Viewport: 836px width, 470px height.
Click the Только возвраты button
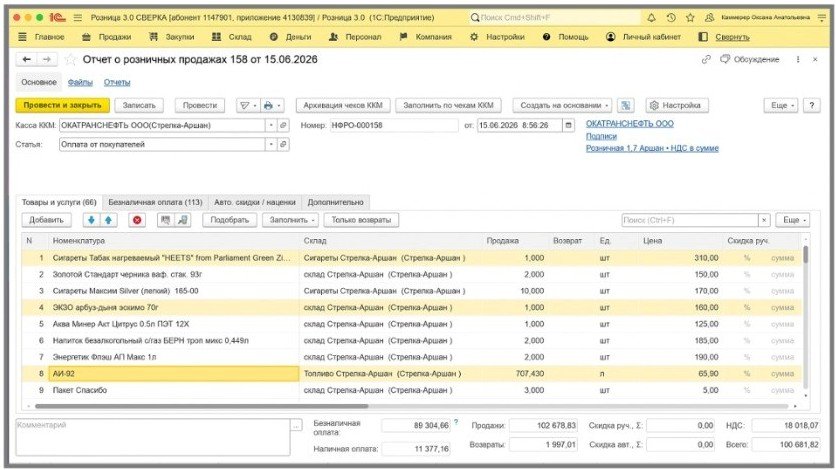361,220
